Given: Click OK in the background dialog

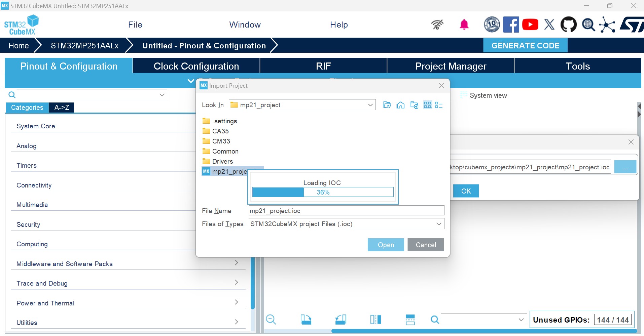Looking at the screenshot, I should [466, 191].
